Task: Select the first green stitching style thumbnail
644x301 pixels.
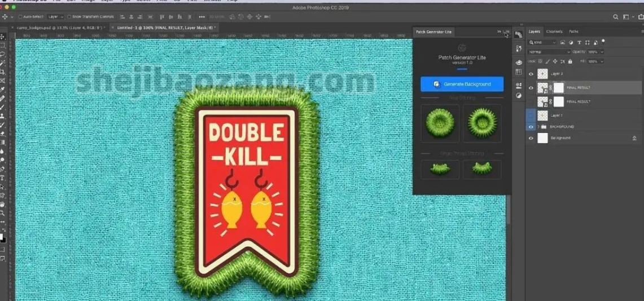Action: pyautogui.click(x=440, y=123)
